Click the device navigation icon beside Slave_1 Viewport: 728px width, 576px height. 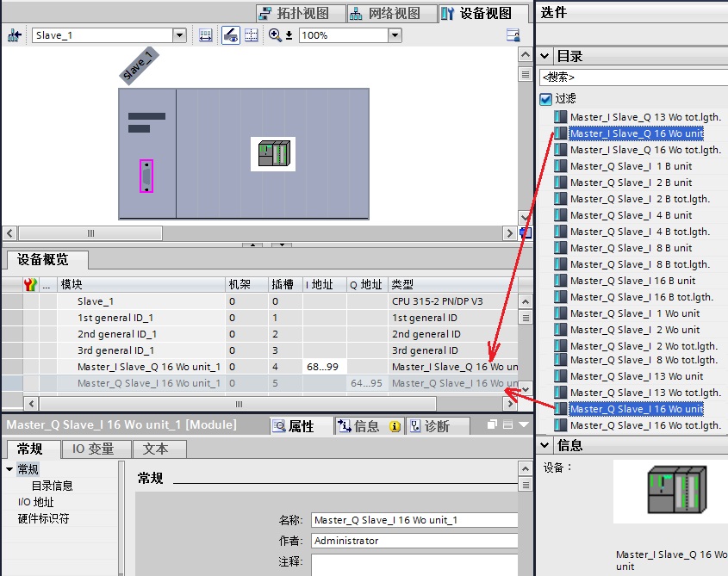15,35
